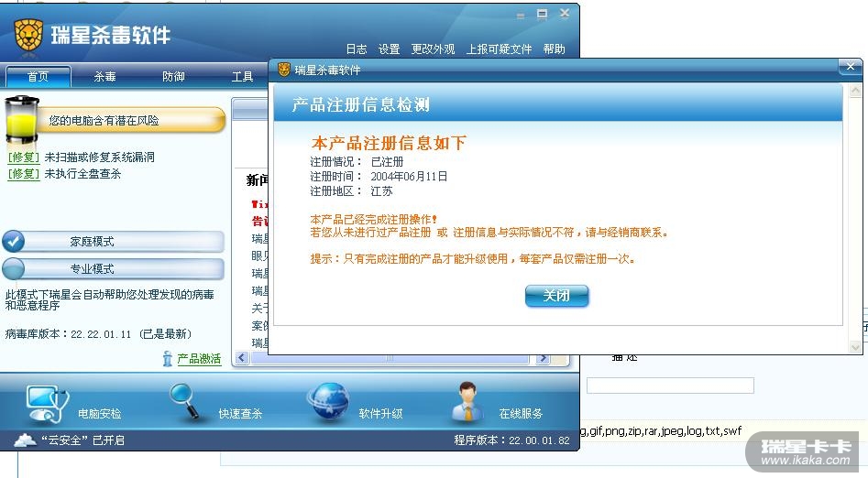Image resolution: width=868 pixels, height=478 pixels.
Task: Click the yellow battery risk status icon
Action: point(22,119)
